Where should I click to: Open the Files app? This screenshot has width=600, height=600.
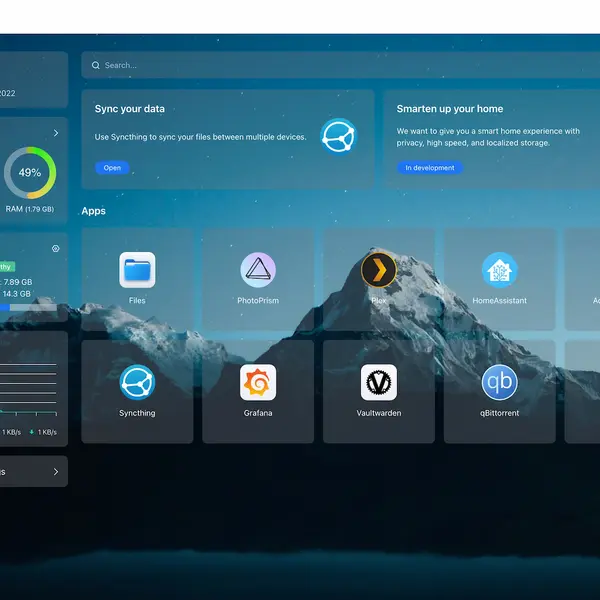click(x=137, y=270)
